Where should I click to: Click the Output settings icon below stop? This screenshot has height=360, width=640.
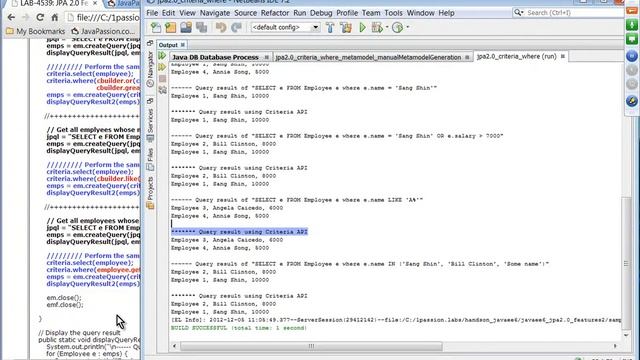162,90
